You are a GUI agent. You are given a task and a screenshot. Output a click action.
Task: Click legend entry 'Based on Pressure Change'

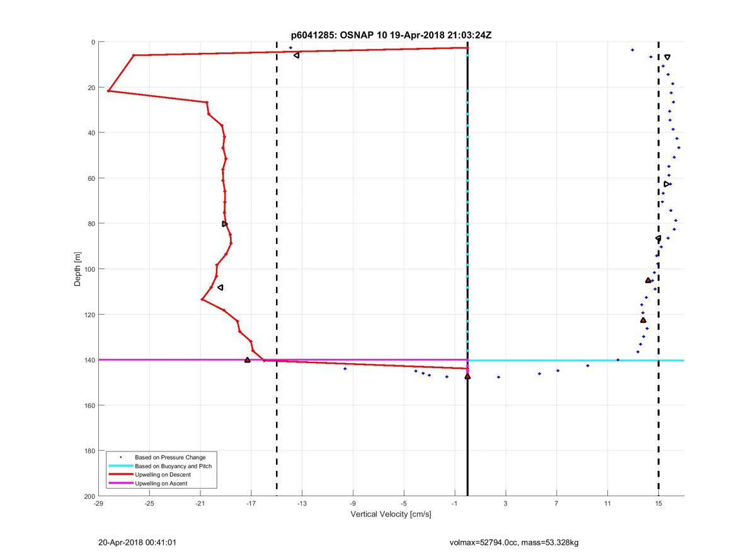point(170,457)
